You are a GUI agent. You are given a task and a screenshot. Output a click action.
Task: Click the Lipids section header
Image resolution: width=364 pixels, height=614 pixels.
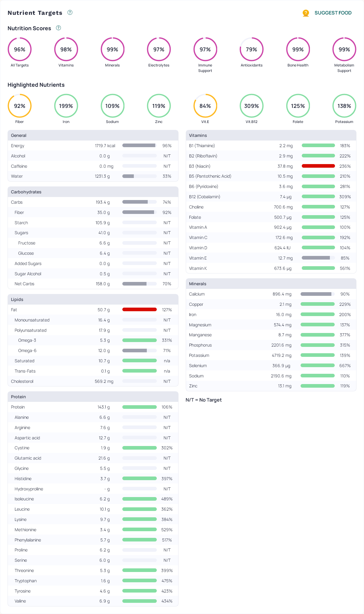93,299
